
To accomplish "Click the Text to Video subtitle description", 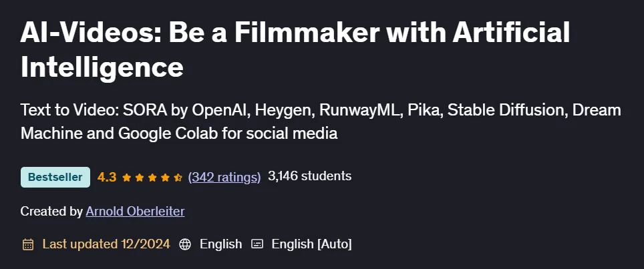I will pyautogui.click(x=321, y=121).
